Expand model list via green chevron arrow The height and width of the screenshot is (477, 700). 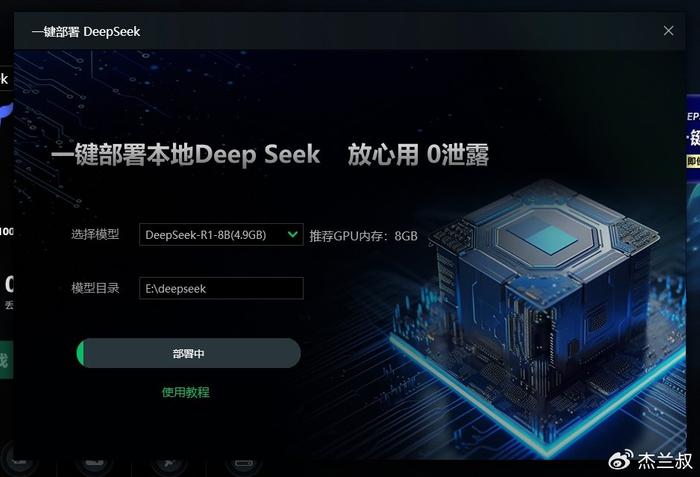293,234
